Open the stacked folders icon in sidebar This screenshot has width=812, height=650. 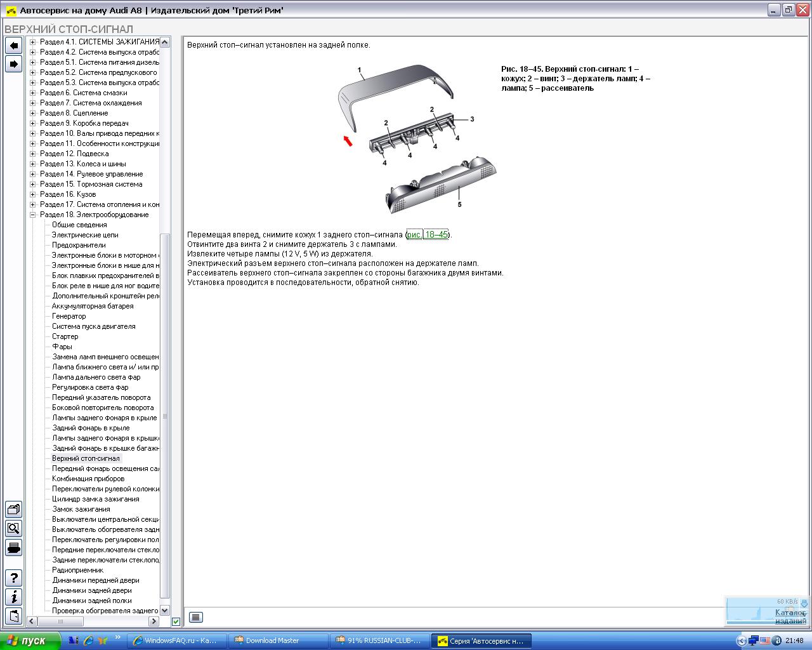point(13,509)
